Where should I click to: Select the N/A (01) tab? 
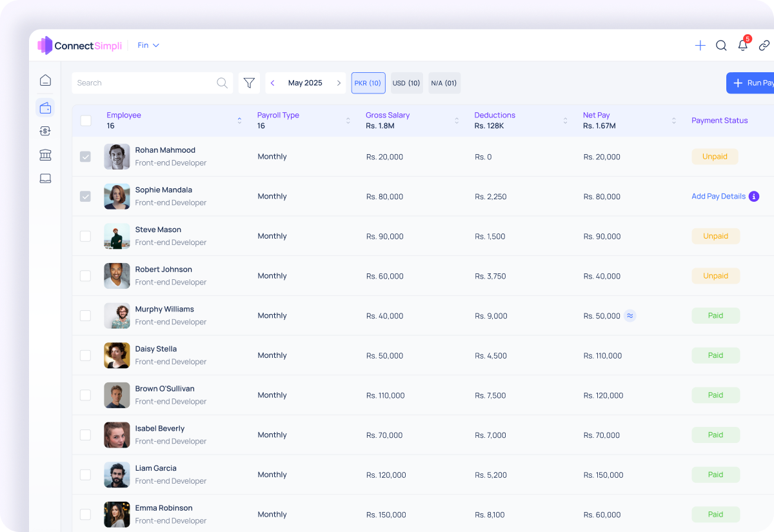[x=444, y=83]
